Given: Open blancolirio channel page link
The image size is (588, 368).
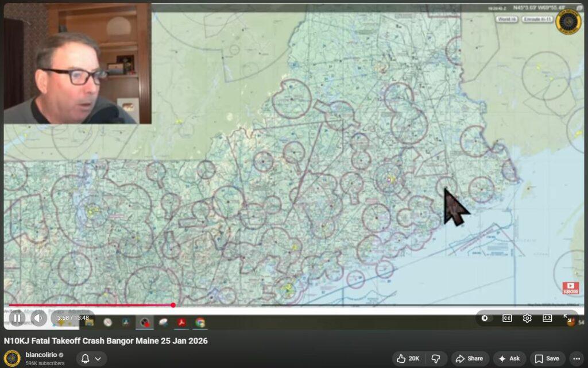Looking at the screenshot, I should pos(41,355).
